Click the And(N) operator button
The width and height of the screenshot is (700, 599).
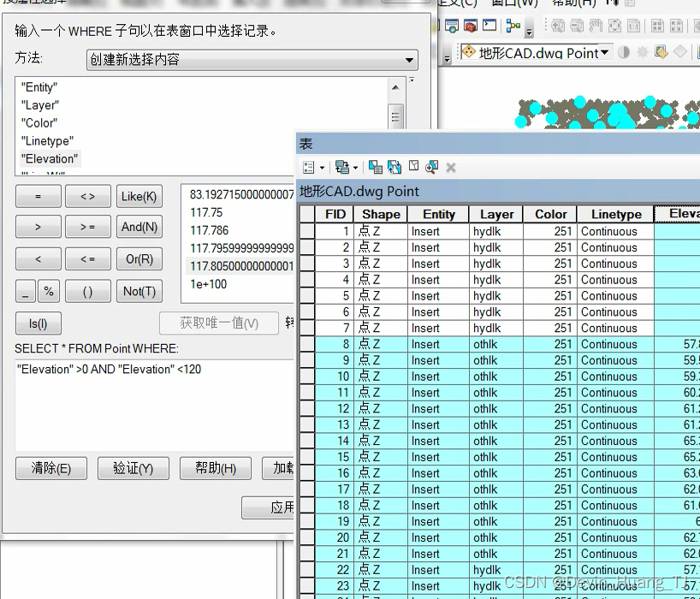click(139, 227)
